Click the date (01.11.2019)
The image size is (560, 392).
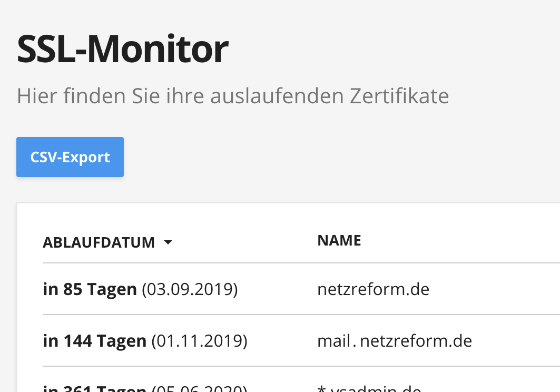click(199, 341)
